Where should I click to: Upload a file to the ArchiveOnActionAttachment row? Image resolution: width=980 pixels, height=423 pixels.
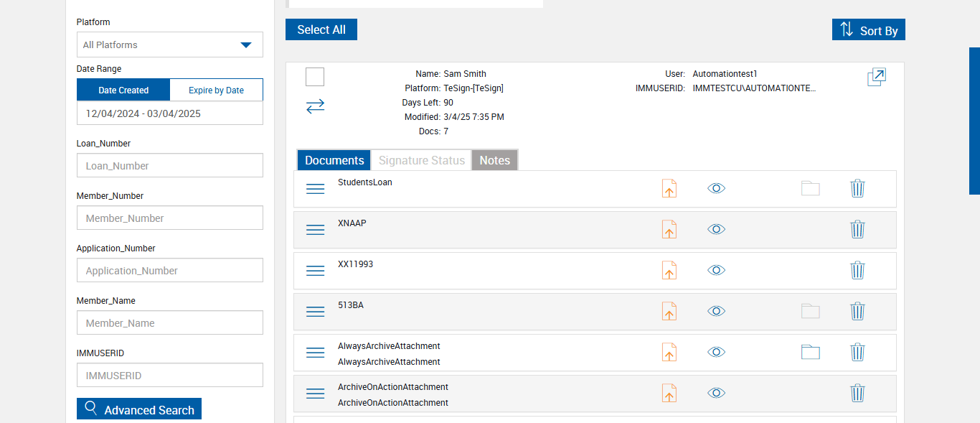pyautogui.click(x=669, y=393)
